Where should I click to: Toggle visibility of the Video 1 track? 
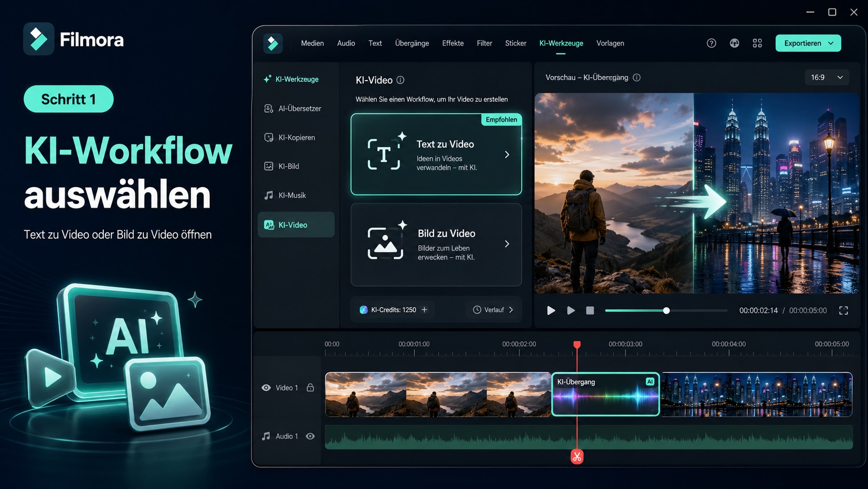[x=266, y=388]
